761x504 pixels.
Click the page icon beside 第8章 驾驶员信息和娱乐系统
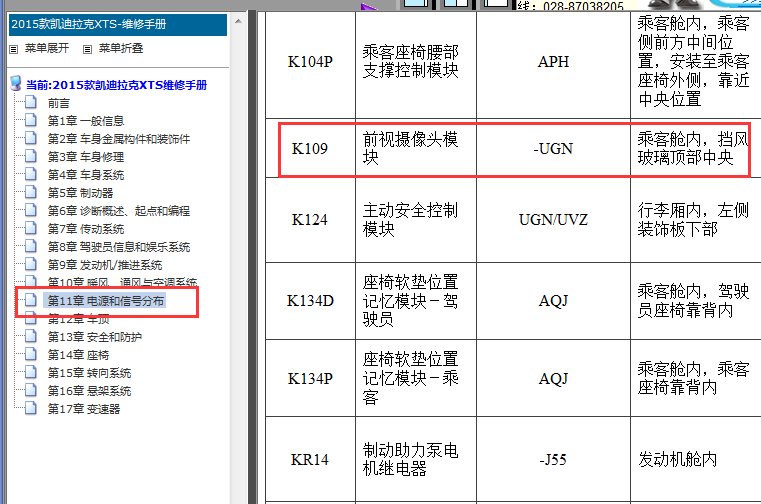click(31, 246)
